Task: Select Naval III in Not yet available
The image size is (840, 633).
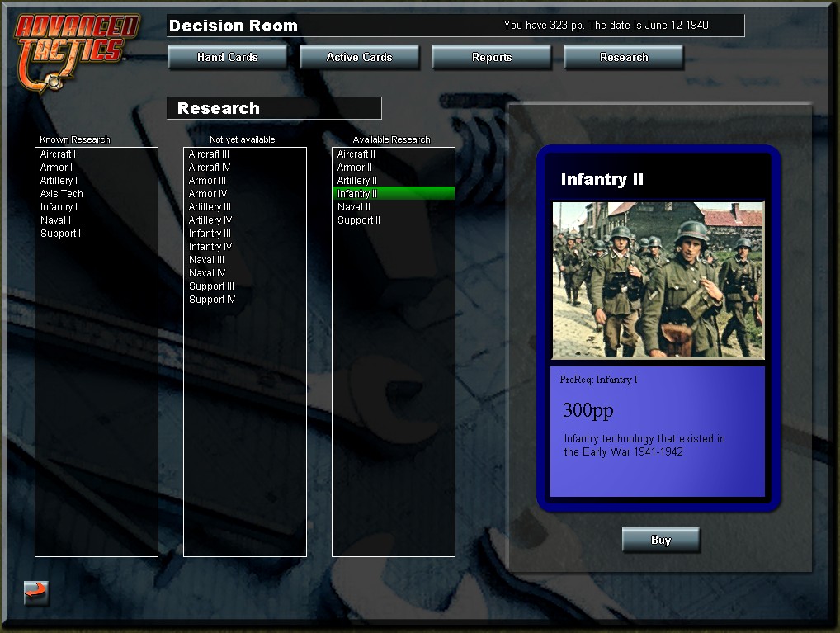Action: point(245,260)
